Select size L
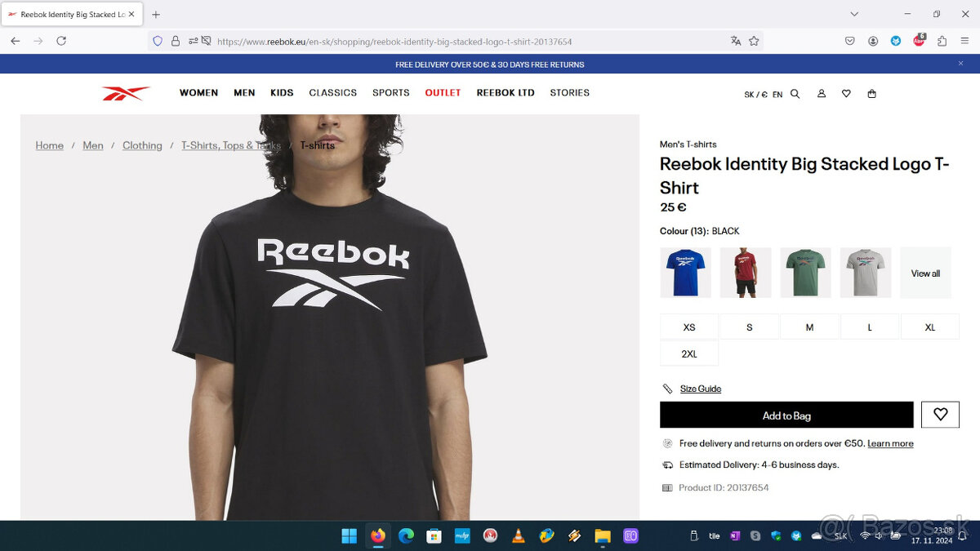980x551 pixels. point(870,327)
